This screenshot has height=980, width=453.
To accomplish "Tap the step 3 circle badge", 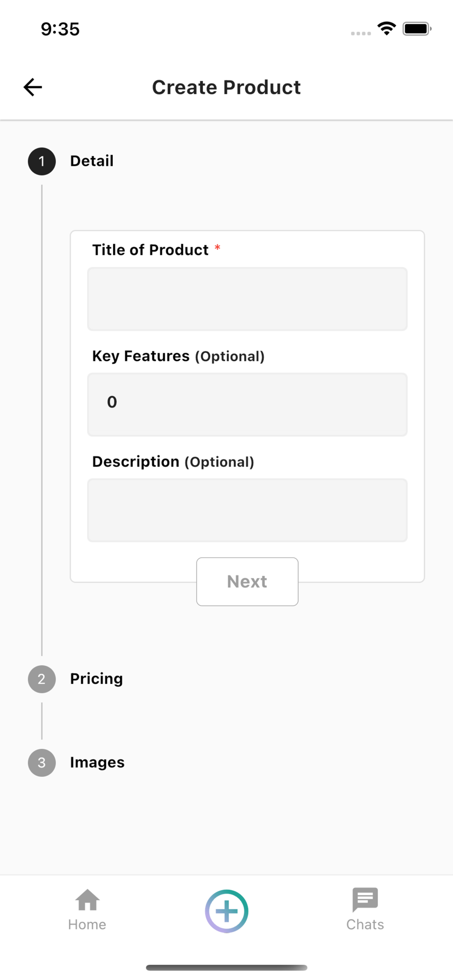I will 42,763.
